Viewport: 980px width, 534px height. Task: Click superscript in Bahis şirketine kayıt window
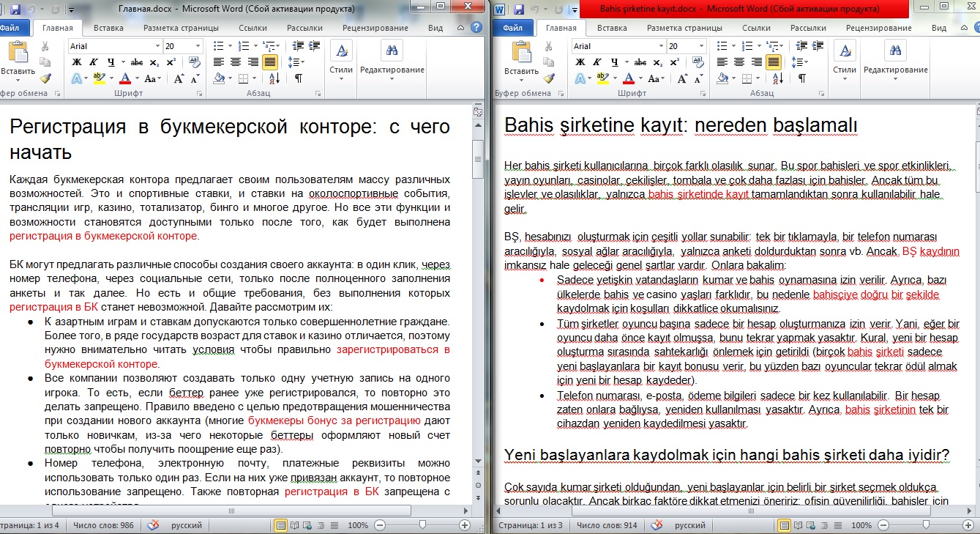pyautogui.click(x=674, y=62)
